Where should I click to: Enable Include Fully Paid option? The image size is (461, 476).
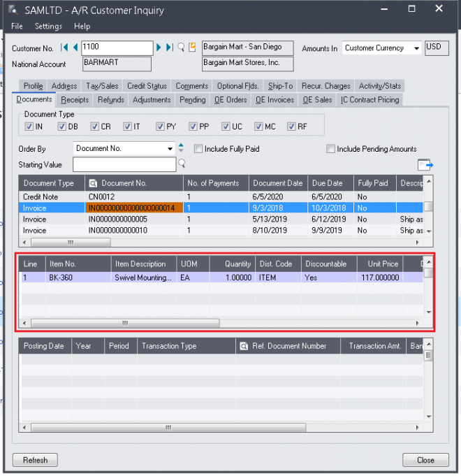[x=198, y=149]
